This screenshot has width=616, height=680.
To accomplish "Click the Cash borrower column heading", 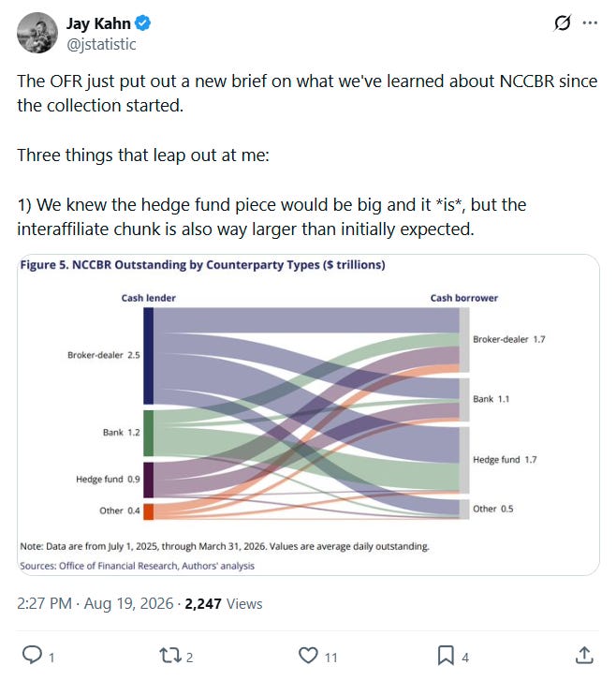I will point(463,298).
